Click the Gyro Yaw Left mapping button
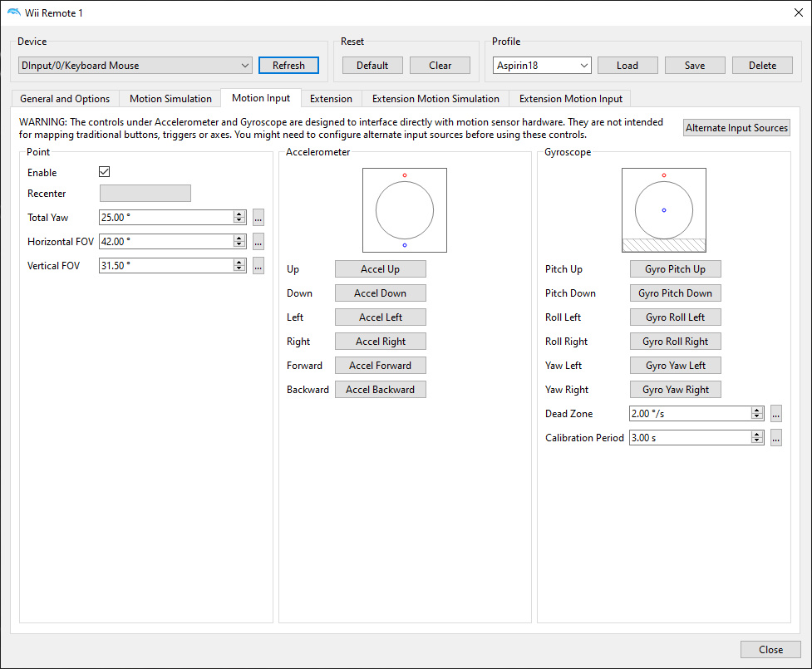Viewport: 812px width, 669px height. click(x=676, y=366)
